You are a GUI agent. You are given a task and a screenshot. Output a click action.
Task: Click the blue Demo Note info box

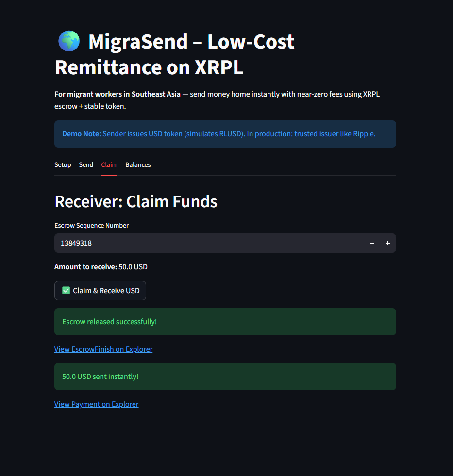click(x=225, y=134)
